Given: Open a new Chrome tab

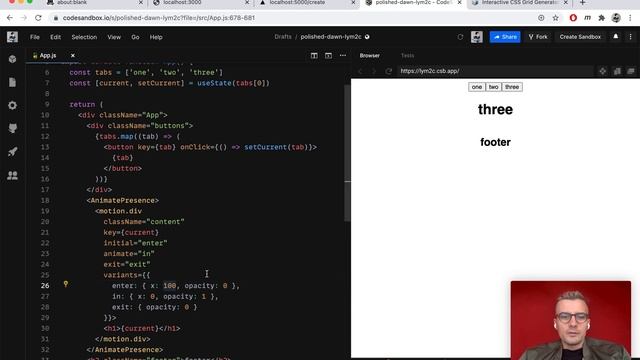Looking at the screenshot, I should click(x=582, y=3).
